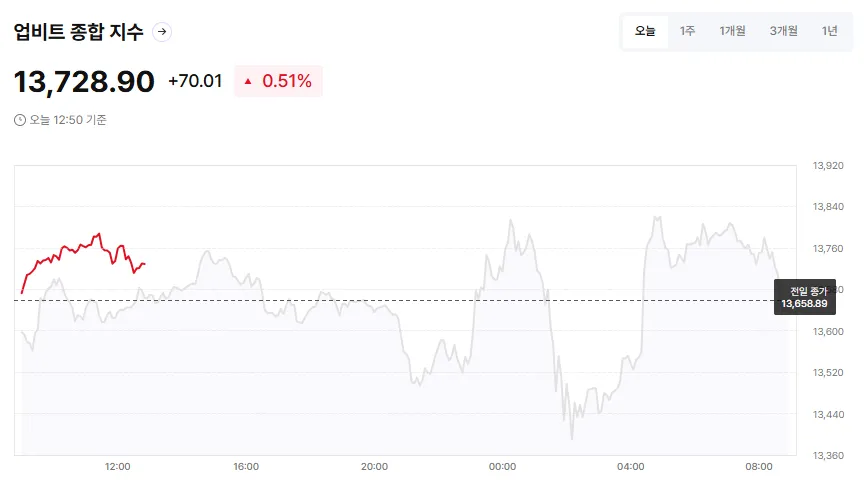Show the 3개월 chart range

click(x=783, y=31)
